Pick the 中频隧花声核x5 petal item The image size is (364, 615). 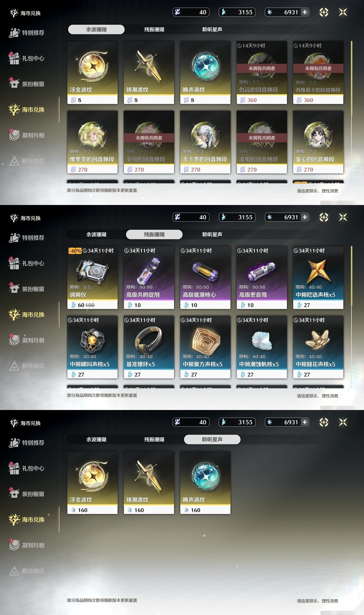coord(318,347)
